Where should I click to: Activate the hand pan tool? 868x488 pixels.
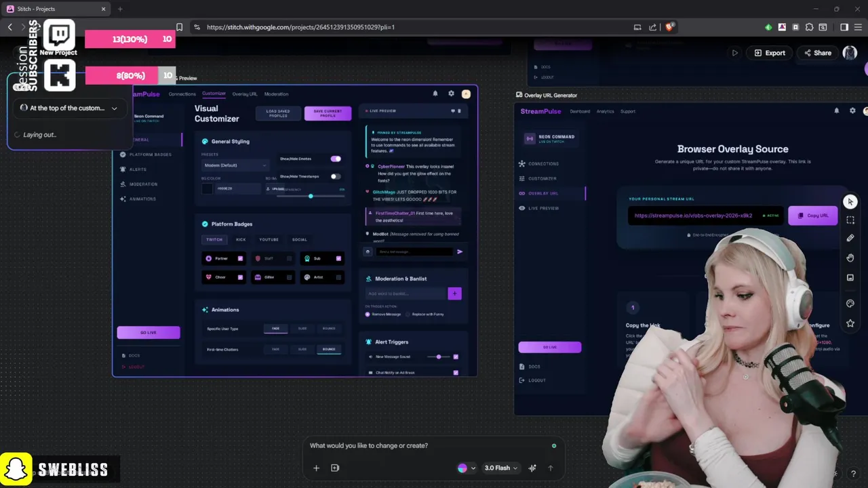(850, 258)
